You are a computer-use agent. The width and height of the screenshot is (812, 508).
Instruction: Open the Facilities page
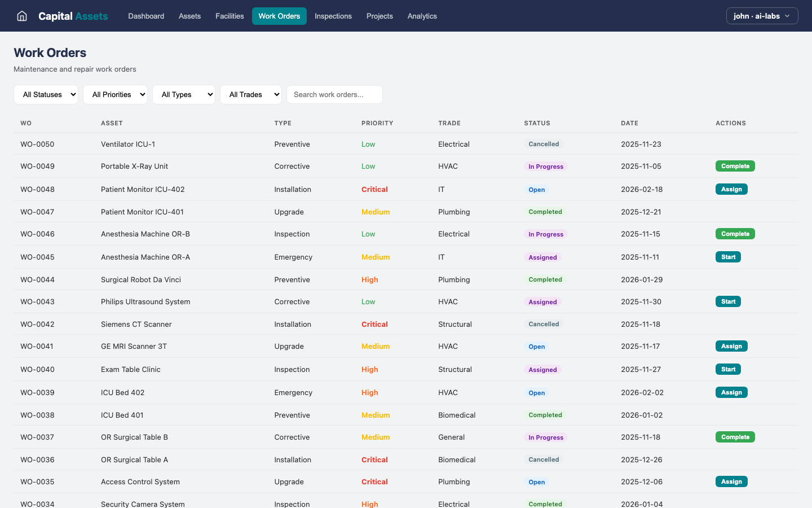pos(230,16)
